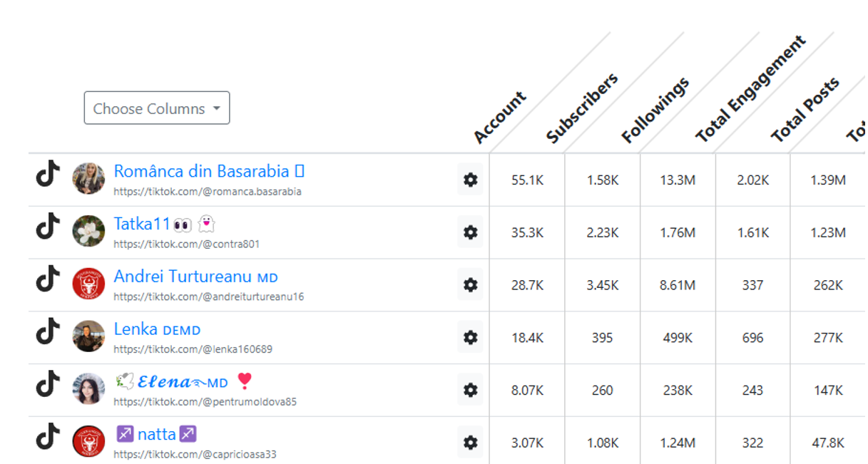Viewport: 868px width, 464px height.
Task: Sort by the Subscribers column header
Action: pyautogui.click(x=582, y=108)
